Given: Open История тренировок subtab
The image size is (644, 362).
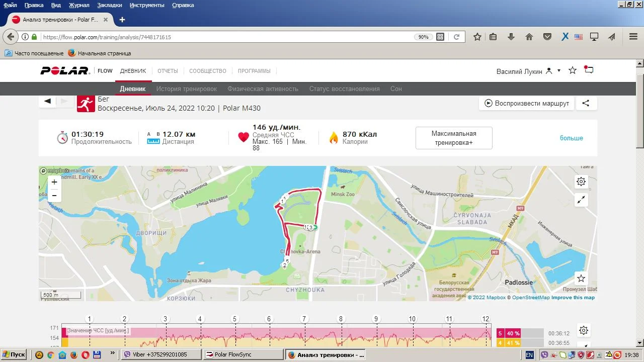Looking at the screenshot, I should point(187,88).
